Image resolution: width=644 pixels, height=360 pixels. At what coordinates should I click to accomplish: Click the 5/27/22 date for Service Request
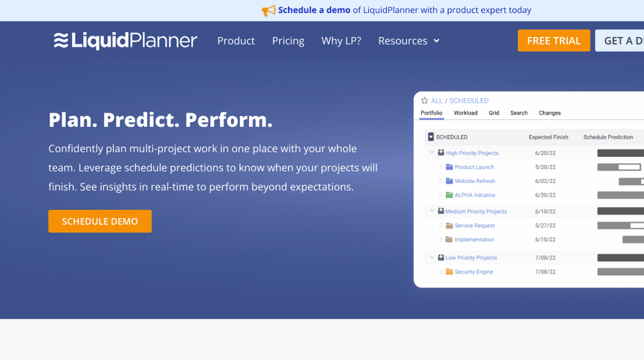(545, 226)
